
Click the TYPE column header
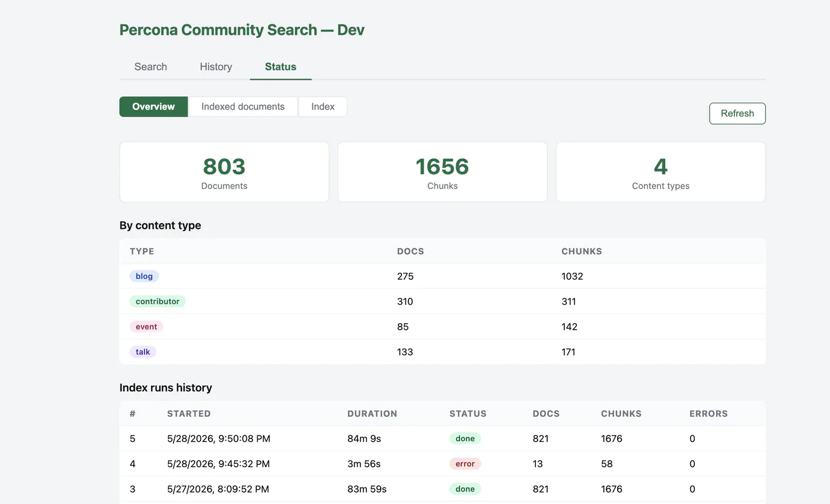(x=142, y=251)
